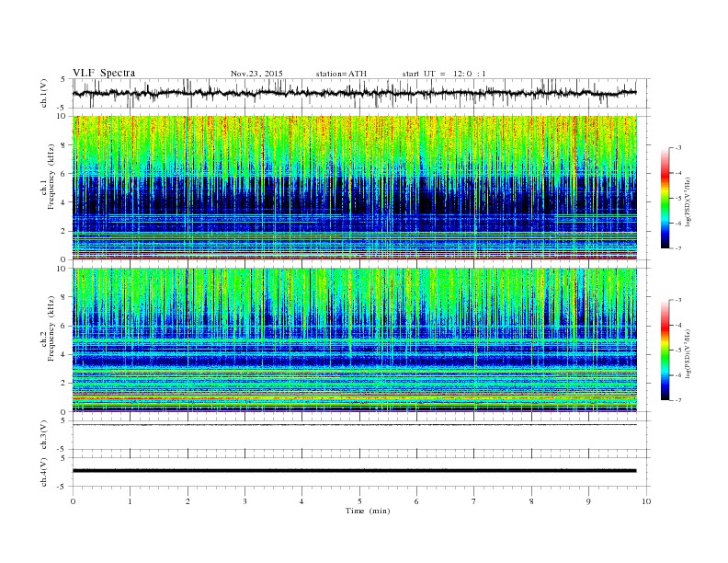Click time axis tick label "10"
Image resolution: width=728 pixels, height=563 pixels.
[x=646, y=501]
